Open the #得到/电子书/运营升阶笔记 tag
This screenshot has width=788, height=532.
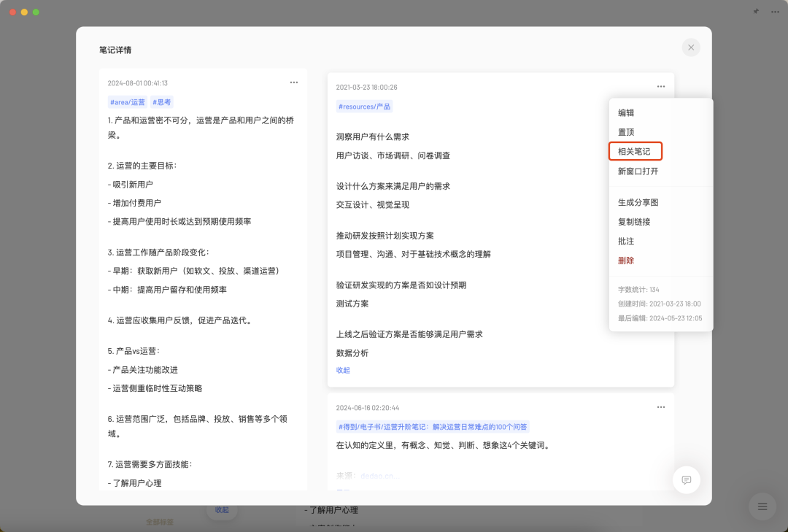tap(433, 427)
